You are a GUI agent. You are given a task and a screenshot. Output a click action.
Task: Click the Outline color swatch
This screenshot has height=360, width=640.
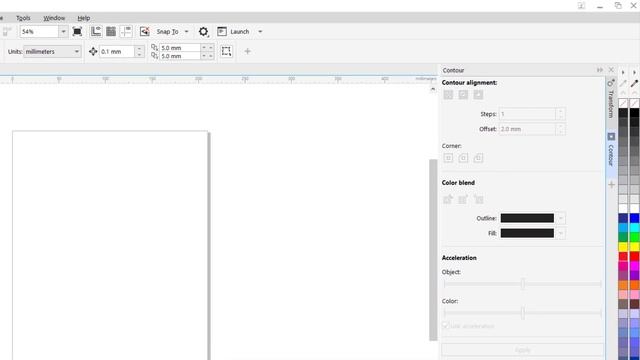pos(527,218)
